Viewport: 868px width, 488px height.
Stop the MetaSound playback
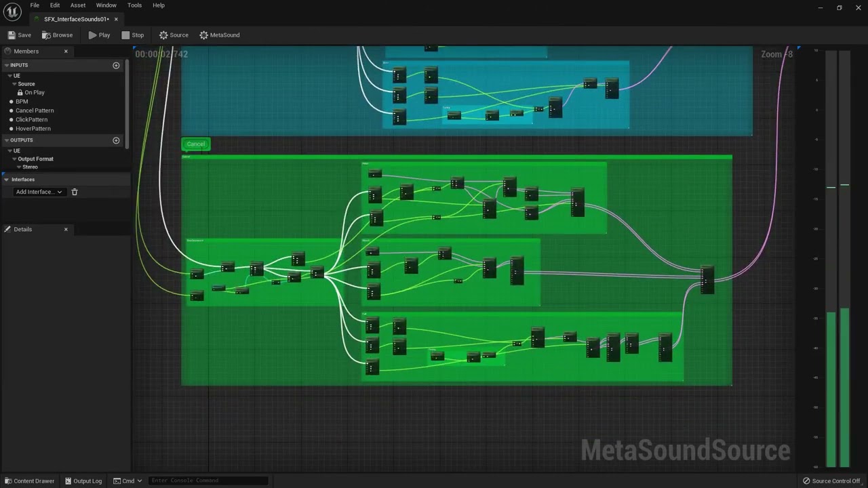pos(133,35)
